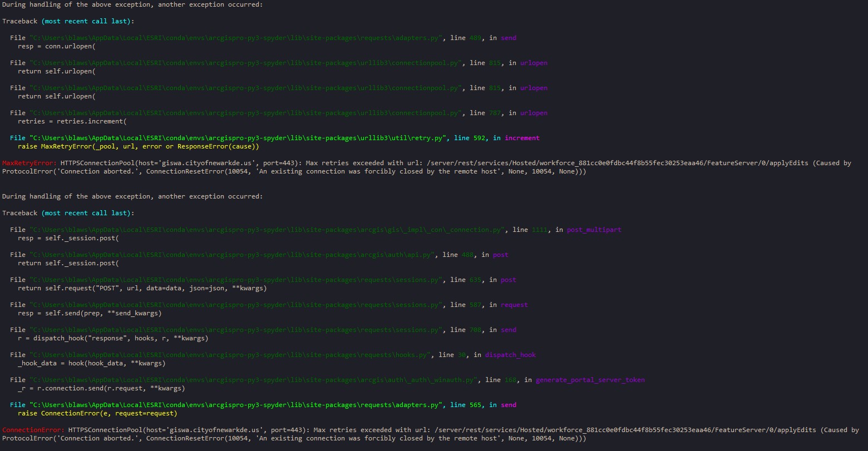Open the adapters.py line 489 file link

pyautogui.click(x=236, y=38)
